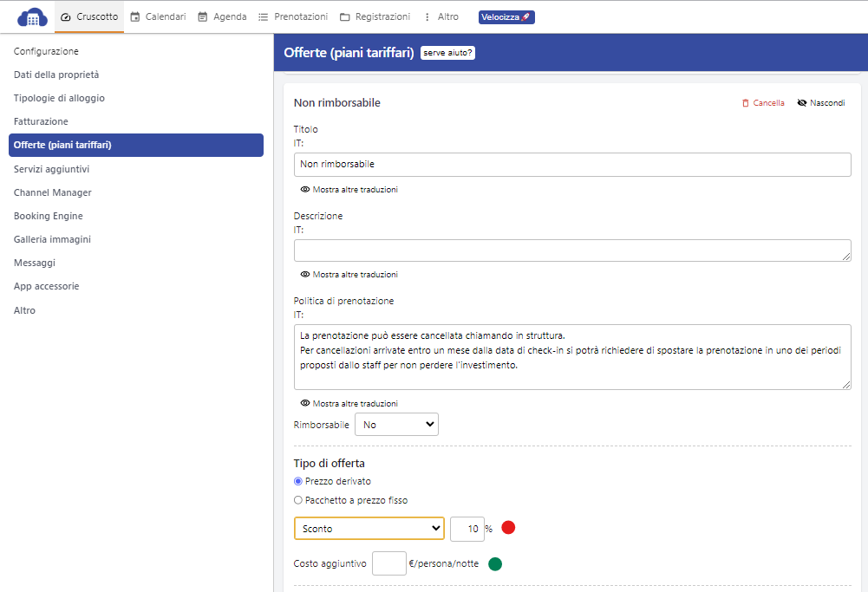868x592 pixels.
Task: Select the Prezzo derivato radio button
Action: click(298, 481)
